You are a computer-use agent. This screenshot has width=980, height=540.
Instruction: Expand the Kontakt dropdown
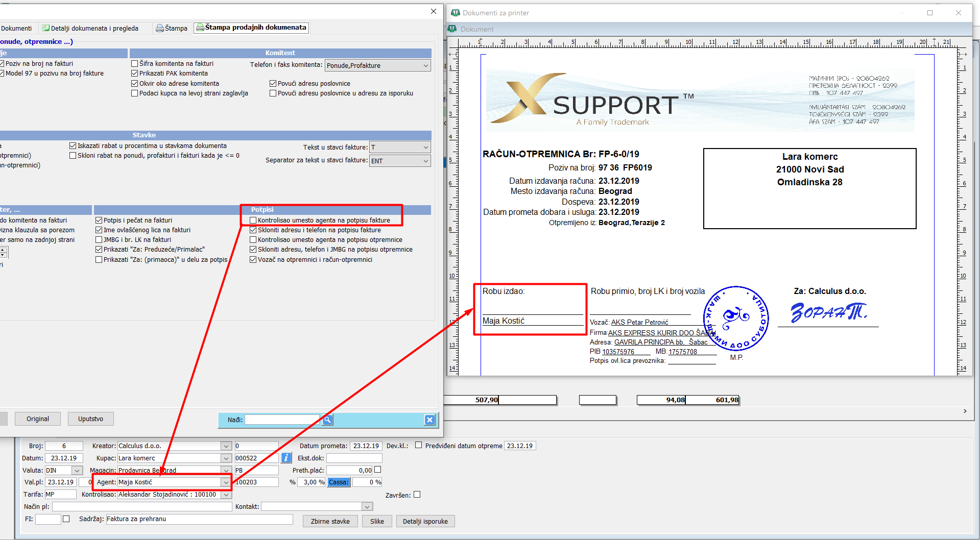point(367,507)
